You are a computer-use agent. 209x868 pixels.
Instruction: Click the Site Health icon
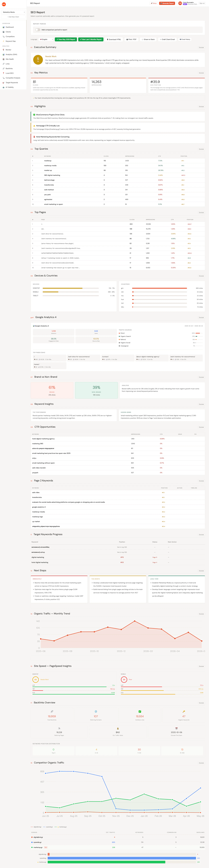3,59
